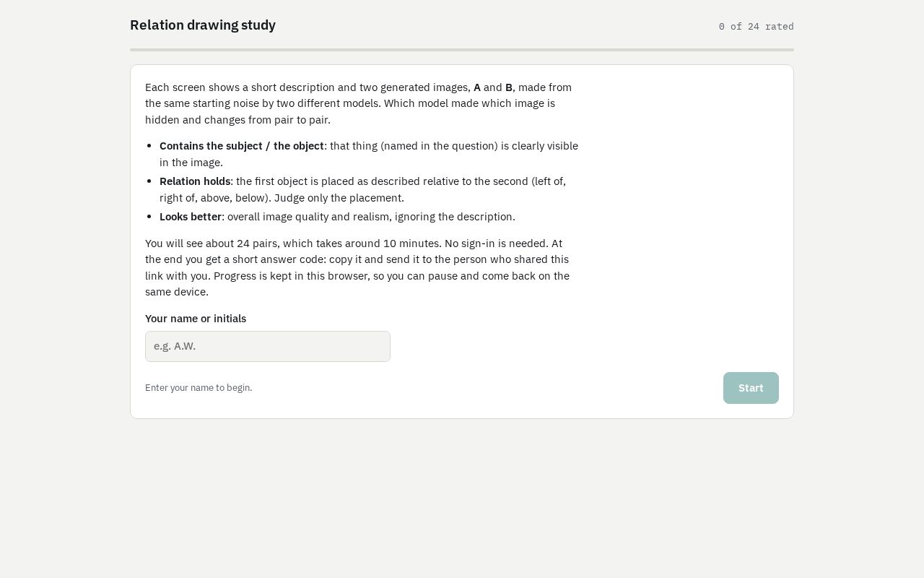Click the bold letter A in the intro
924x578 pixels.
click(477, 87)
